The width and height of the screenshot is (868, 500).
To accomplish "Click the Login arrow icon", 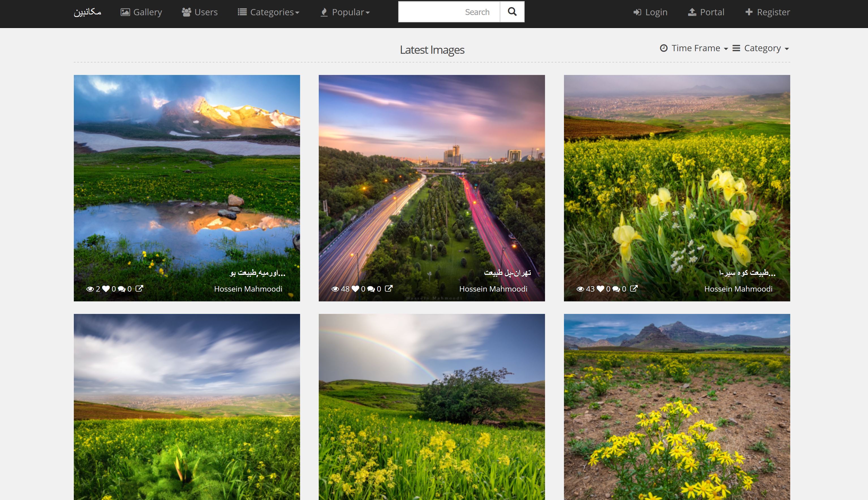I will coord(637,12).
